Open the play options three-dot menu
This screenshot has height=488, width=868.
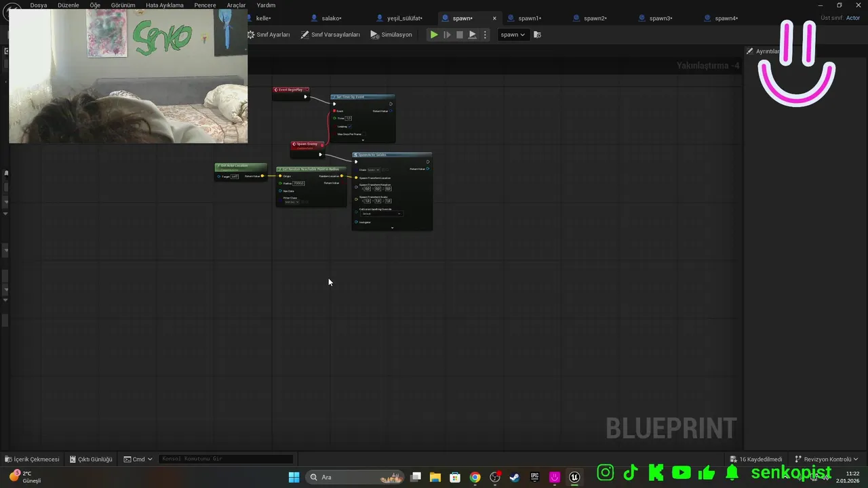coord(485,35)
